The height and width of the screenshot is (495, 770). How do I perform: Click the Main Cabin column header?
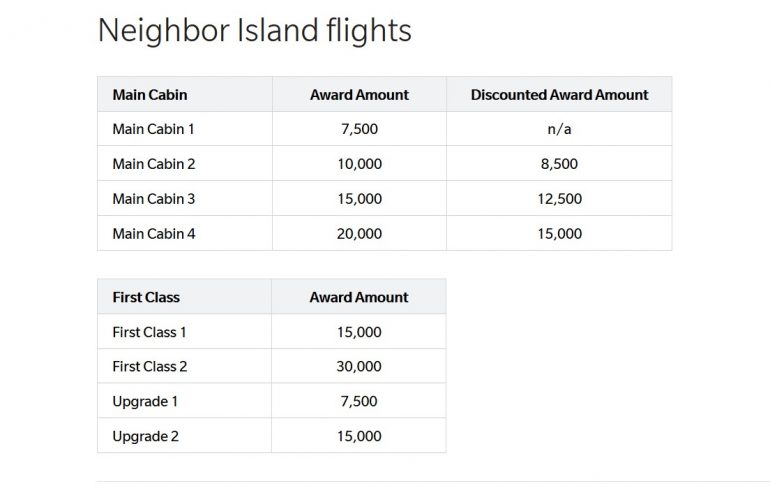pyautogui.click(x=150, y=95)
